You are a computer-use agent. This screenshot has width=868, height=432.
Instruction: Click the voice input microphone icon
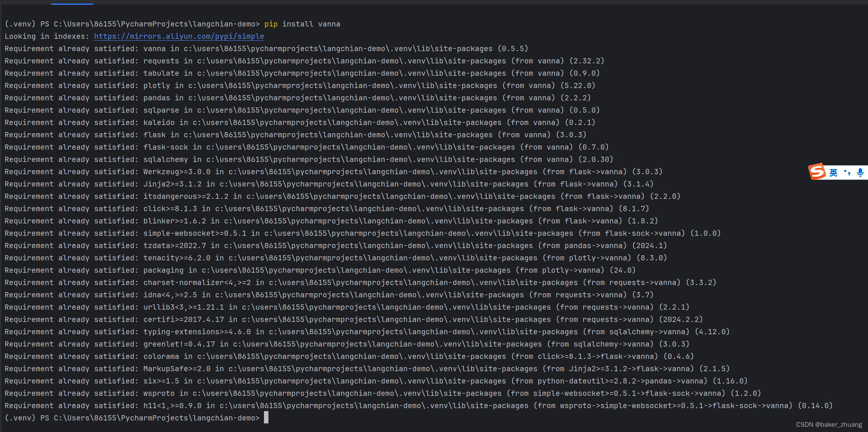point(861,172)
